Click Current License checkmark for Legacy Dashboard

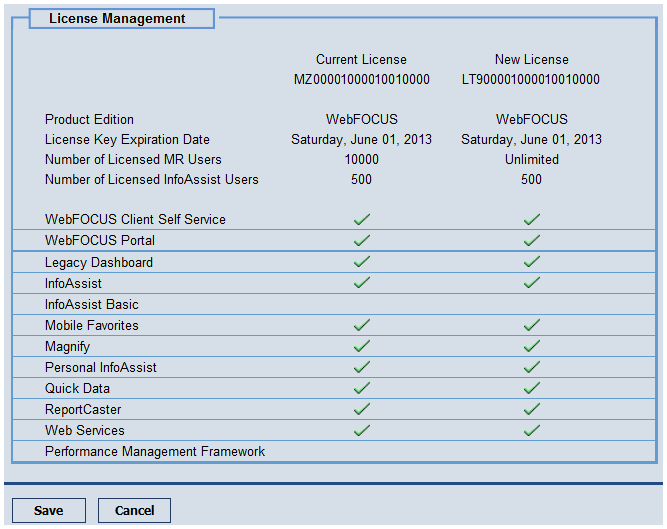pyautogui.click(x=362, y=262)
